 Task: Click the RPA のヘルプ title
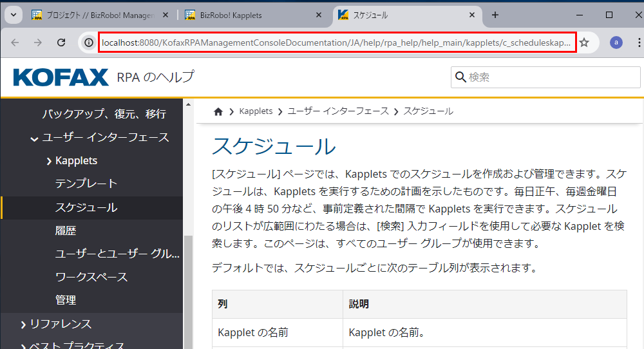tap(156, 77)
